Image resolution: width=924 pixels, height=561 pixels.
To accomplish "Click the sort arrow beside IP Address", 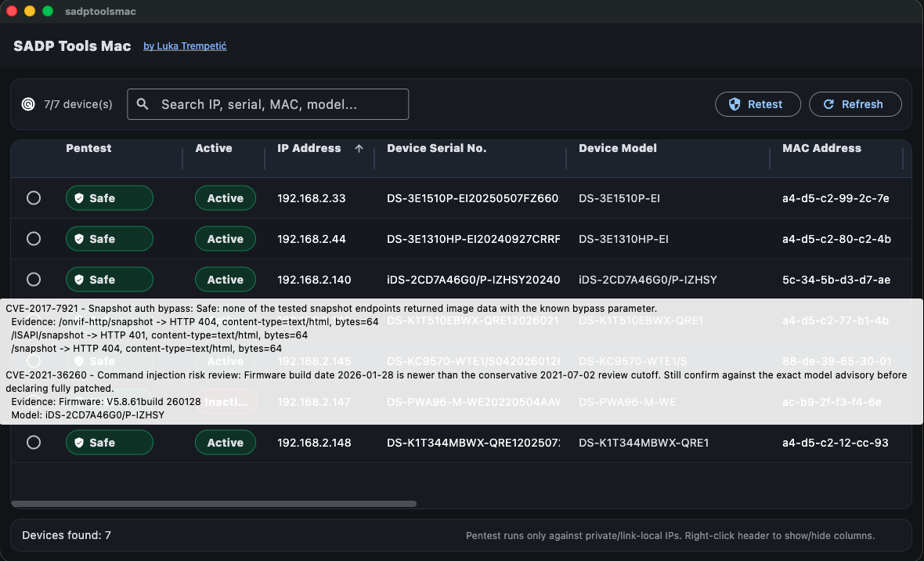I will (x=359, y=149).
